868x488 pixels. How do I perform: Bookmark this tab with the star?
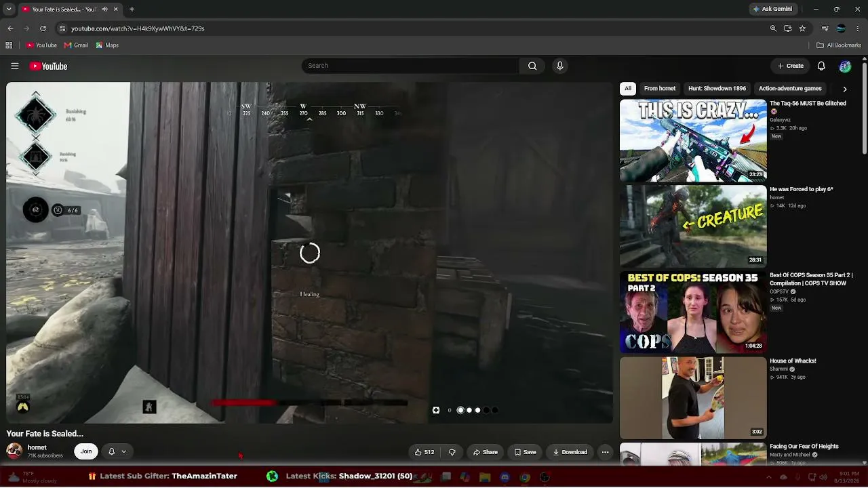(802, 28)
